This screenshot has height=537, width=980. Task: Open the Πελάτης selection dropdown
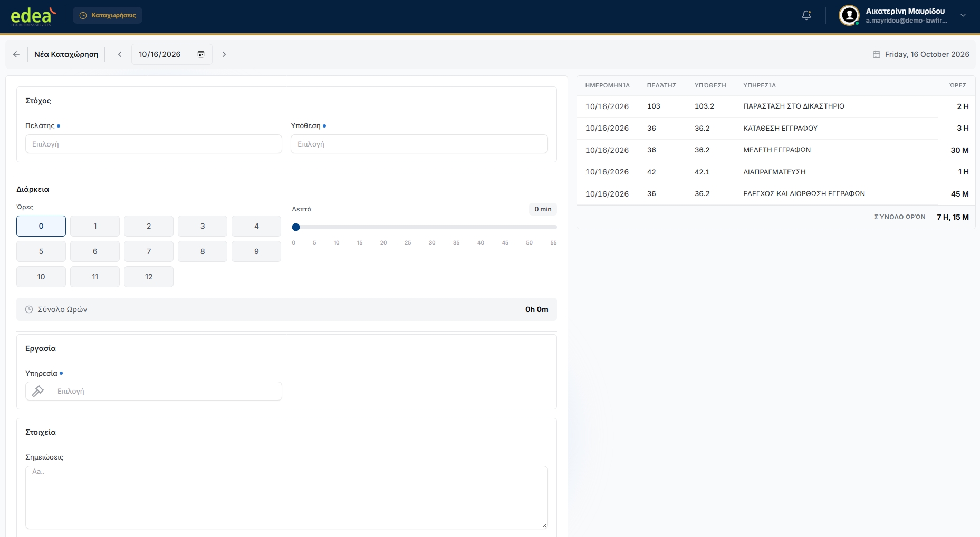[x=153, y=144]
